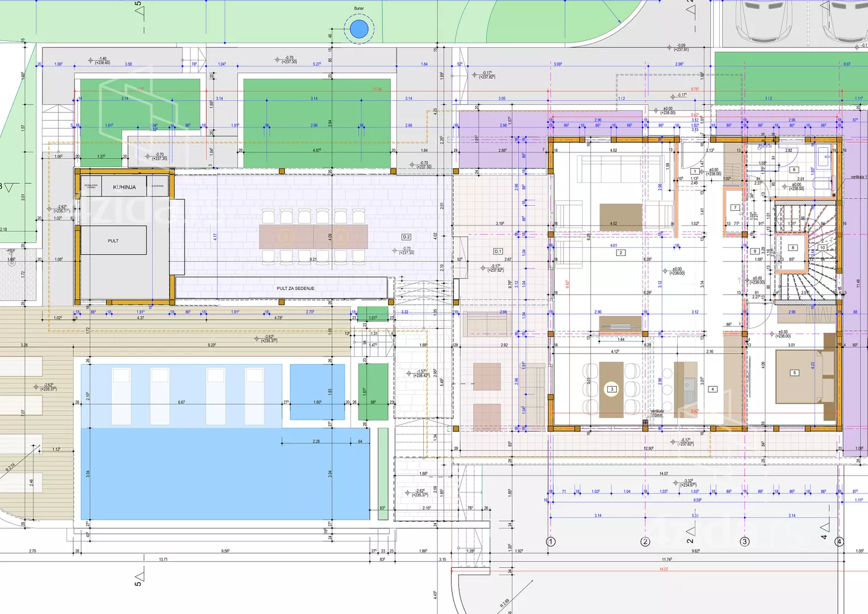Select room tag 2 in living room
Screen dimensions: 868x614
click(621, 252)
